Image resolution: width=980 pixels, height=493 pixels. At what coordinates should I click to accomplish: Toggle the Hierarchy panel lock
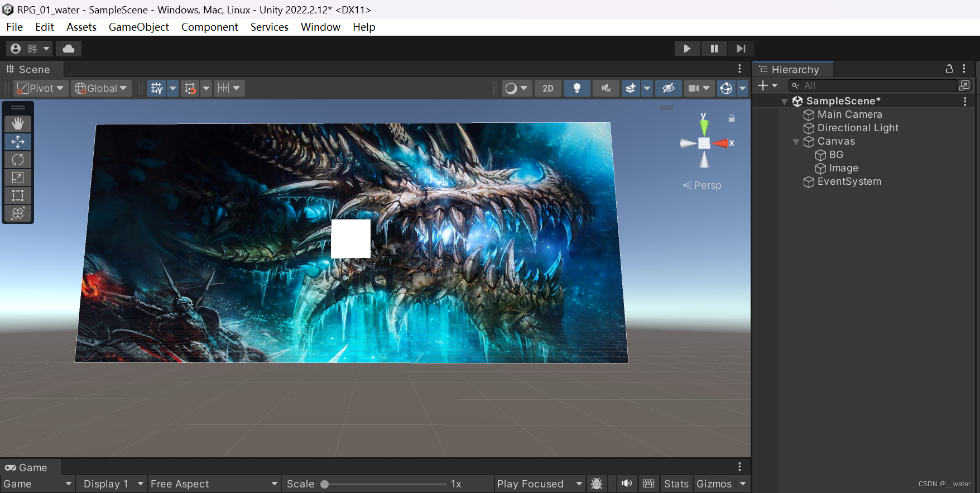pyautogui.click(x=949, y=69)
